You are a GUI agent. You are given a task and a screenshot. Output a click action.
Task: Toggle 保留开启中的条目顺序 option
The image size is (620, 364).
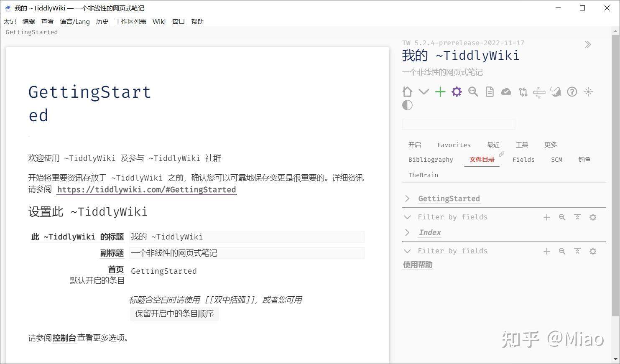(x=174, y=314)
